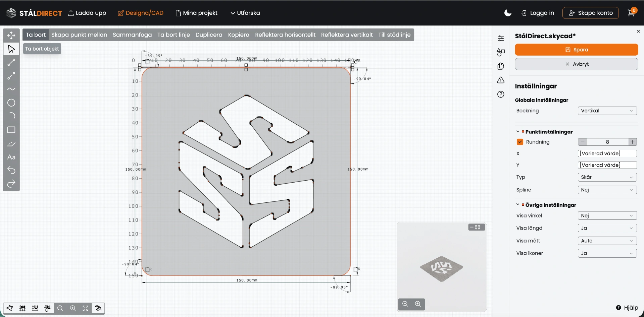Collapse the Punktinställningar section
This screenshot has width=644, height=317.
[x=518, y=132]
